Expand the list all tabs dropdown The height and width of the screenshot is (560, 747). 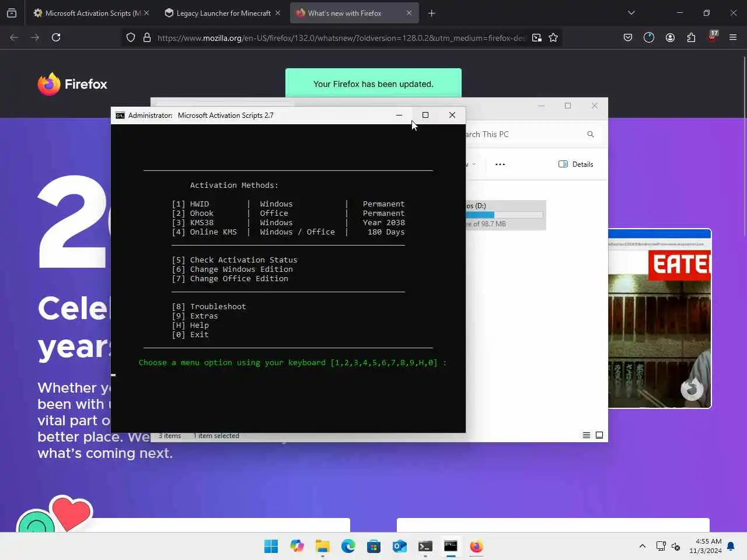[631, 13]
